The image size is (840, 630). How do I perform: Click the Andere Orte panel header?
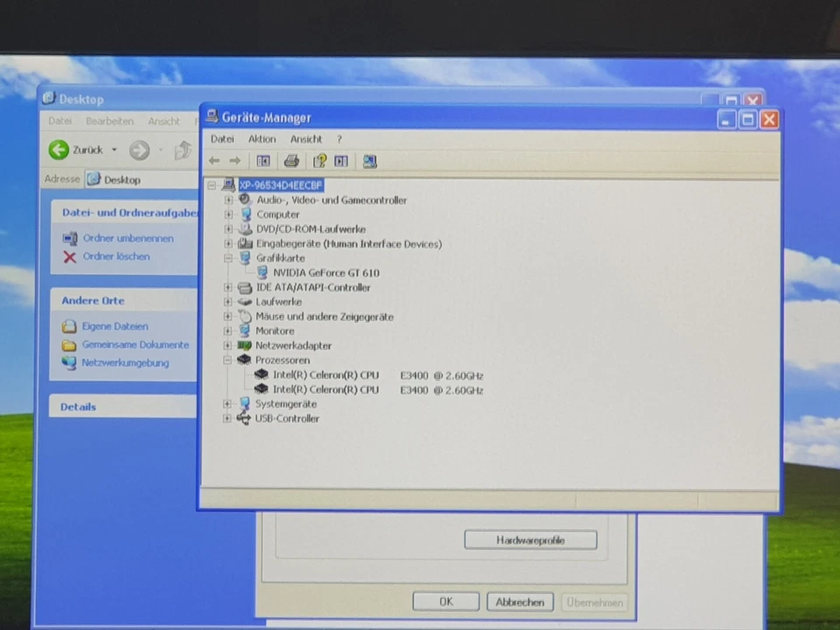[x=123, y=300]
